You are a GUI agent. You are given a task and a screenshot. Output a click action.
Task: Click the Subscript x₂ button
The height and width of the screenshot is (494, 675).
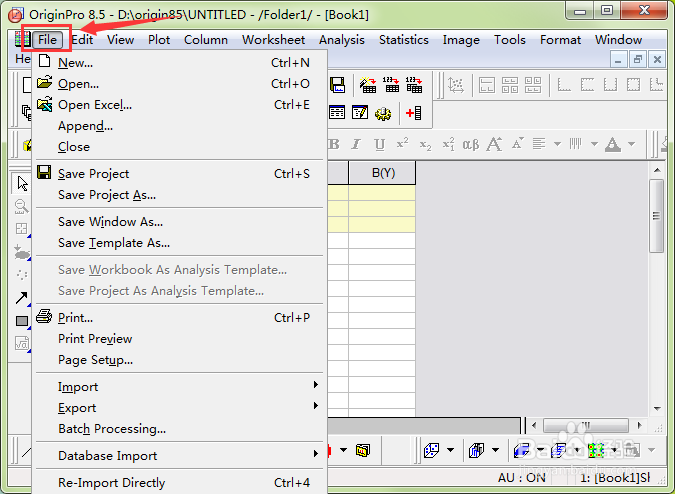425,145
